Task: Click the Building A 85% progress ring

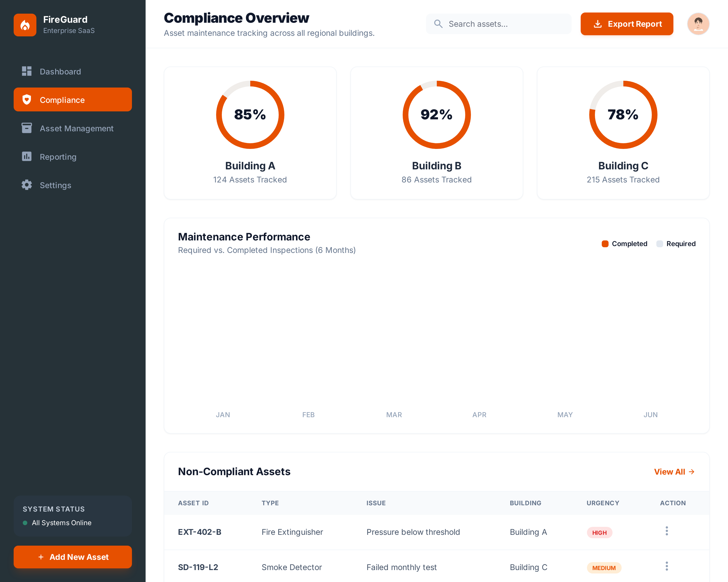Action: 250,115
